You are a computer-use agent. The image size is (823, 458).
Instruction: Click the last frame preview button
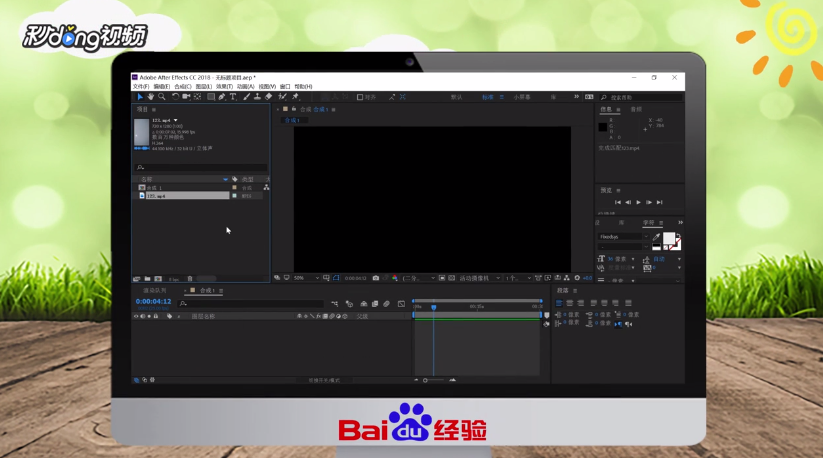(x=660, y=203)
